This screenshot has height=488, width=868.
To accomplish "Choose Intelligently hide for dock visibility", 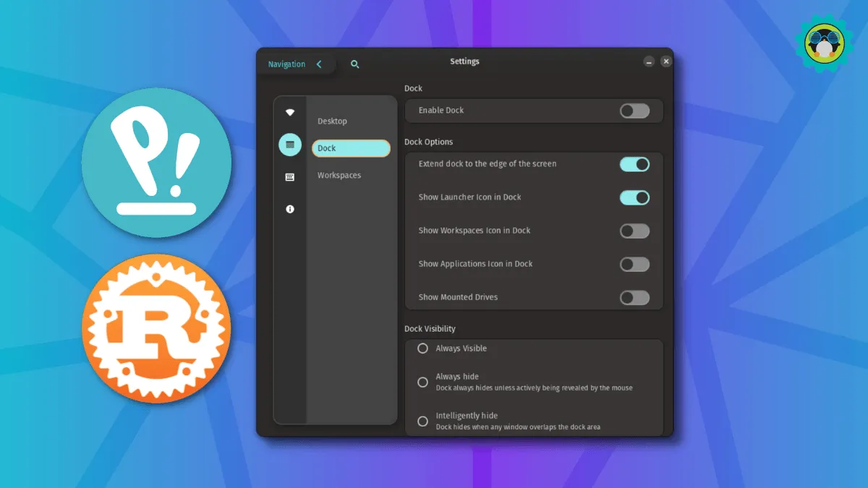I will pyautogui.click(x=422, y=420).
